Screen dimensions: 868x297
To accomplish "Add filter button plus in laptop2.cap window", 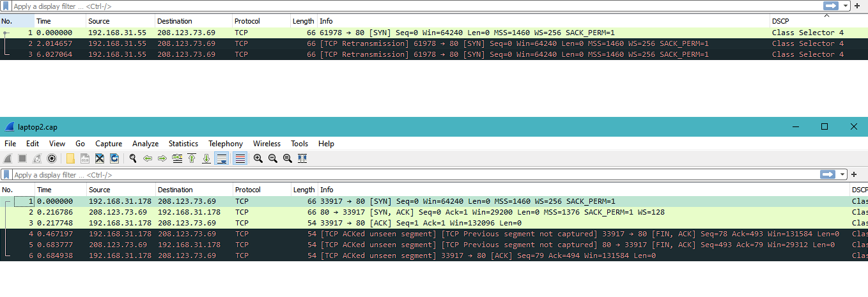I will 855,174.
